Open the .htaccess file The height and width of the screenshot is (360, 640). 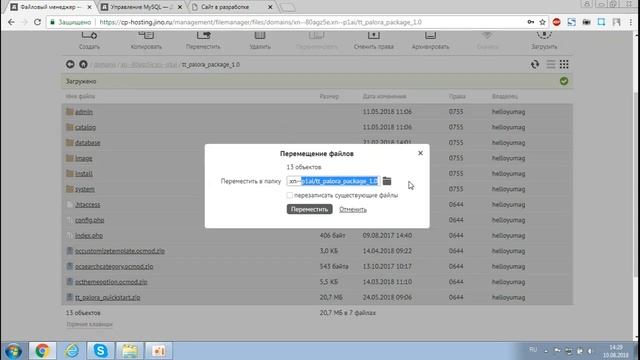click(87, 204)
